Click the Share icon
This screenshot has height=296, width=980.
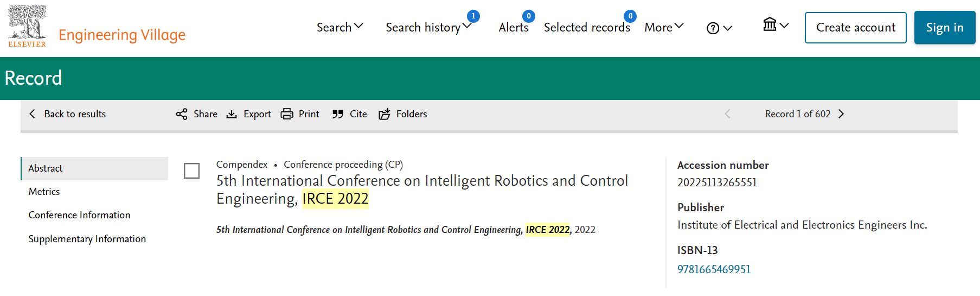click(x=182, y=114)
